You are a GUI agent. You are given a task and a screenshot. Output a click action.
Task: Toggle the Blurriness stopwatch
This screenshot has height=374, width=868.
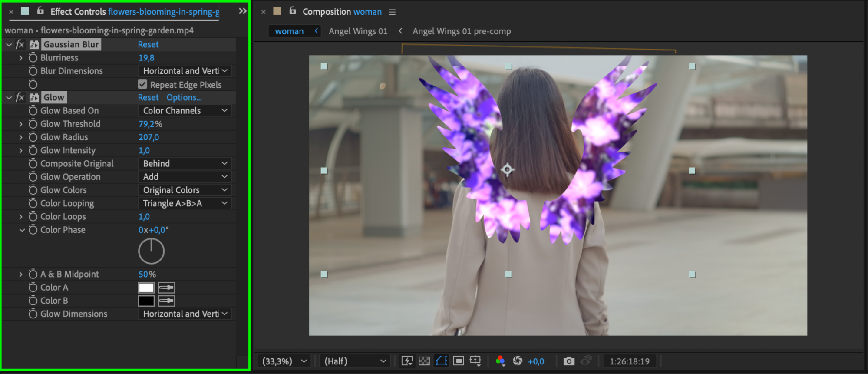click(x=33, y=58)
